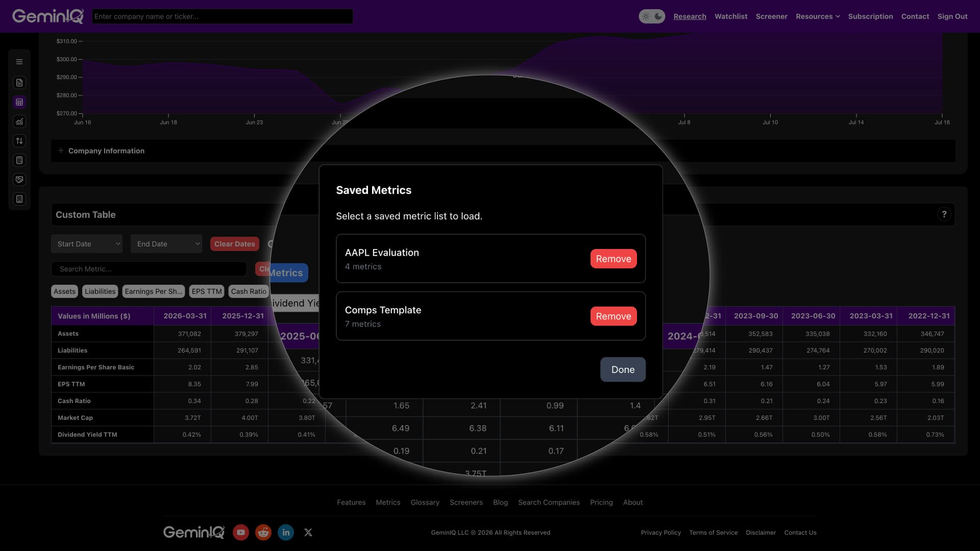This screenshot has height=551, width=980.
Task: Open the Resources dropdown menu
Action: tap(818, 16)
